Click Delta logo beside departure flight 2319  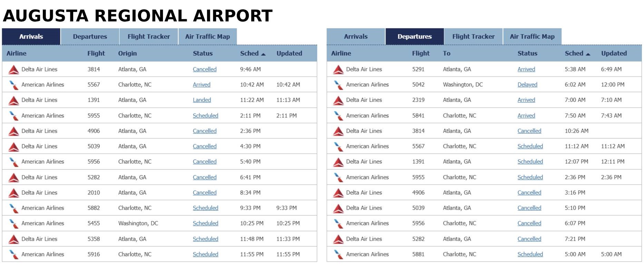coord(338,100)
